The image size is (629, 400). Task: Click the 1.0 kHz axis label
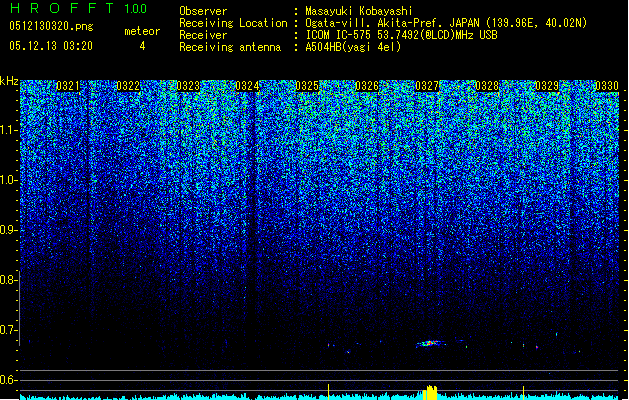pyautogui.click(x=7, y=180)
